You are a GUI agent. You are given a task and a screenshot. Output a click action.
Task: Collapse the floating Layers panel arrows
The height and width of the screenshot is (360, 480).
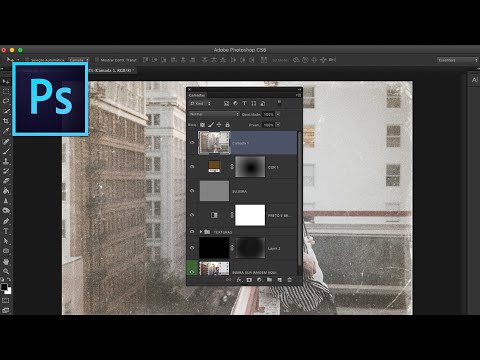click(x=299, y=89)
